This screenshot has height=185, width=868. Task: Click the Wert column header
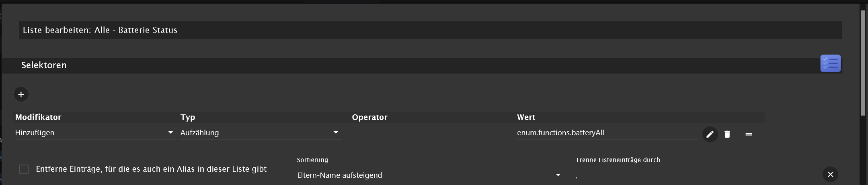coord(526,117)
